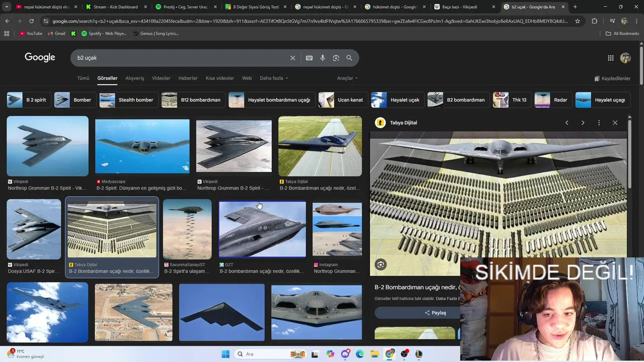Switch to Kısa videolar tab

[220, 78]
